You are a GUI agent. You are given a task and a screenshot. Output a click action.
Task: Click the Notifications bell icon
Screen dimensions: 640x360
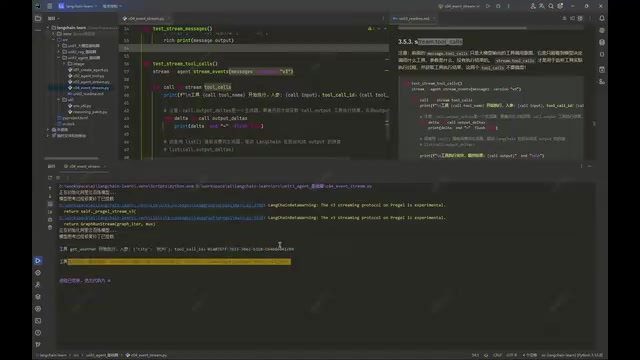[602, 18]
